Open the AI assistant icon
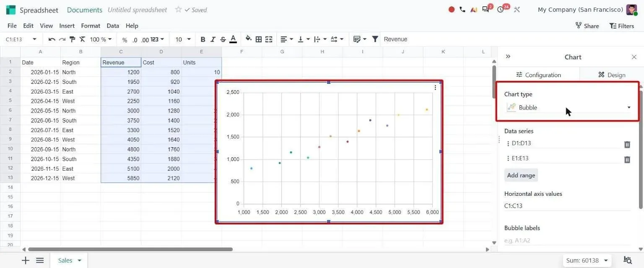 (474, 9)
